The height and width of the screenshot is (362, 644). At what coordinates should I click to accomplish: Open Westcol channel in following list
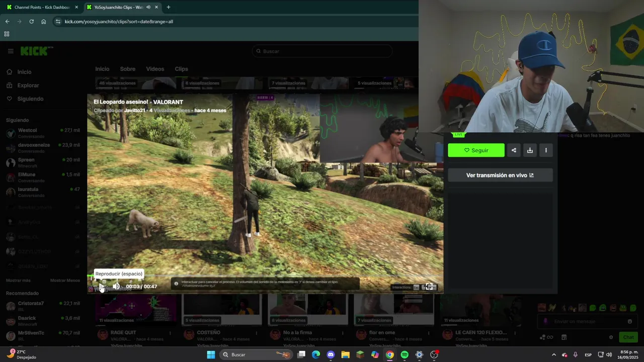43,133
